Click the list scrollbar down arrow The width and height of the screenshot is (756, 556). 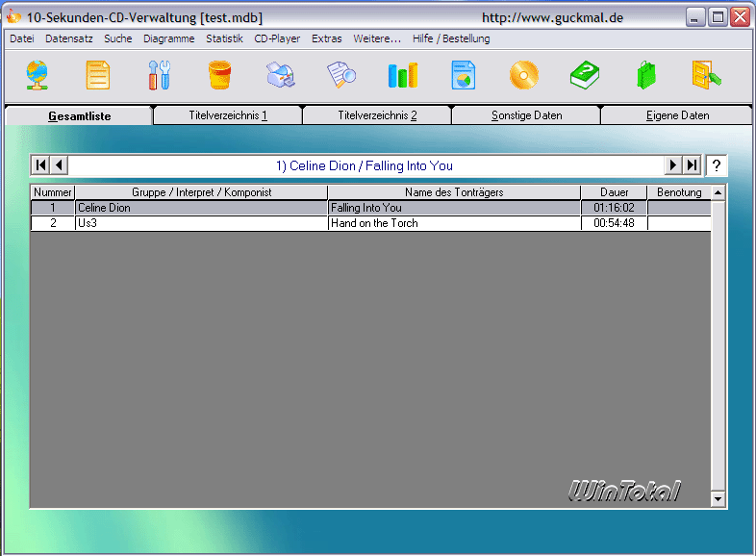click(718, 499)
